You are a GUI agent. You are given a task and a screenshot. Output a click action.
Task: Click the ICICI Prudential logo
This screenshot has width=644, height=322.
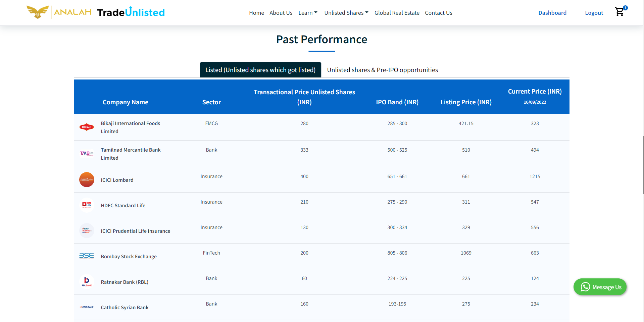click(87, 231)
